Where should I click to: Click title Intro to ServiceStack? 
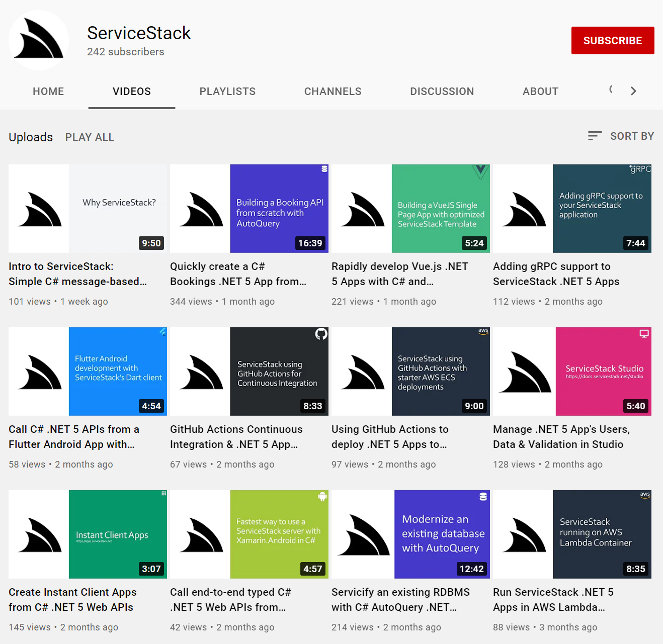click(78, 274)
